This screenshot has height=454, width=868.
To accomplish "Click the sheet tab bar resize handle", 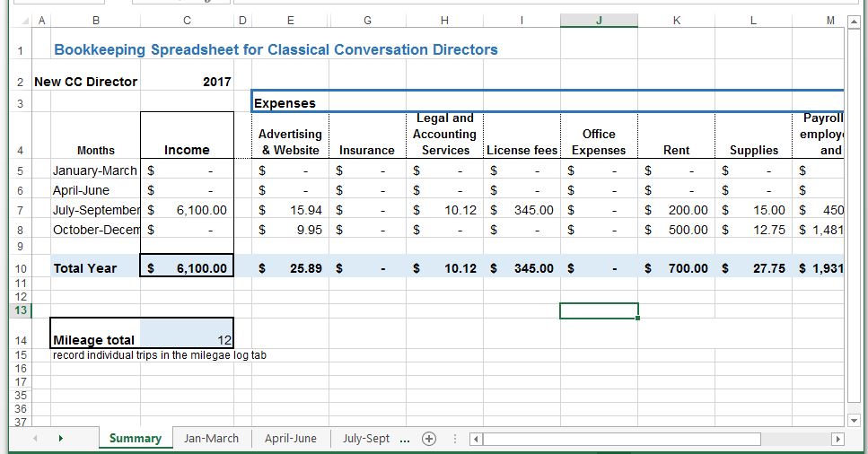I will (x=455, y=439).
